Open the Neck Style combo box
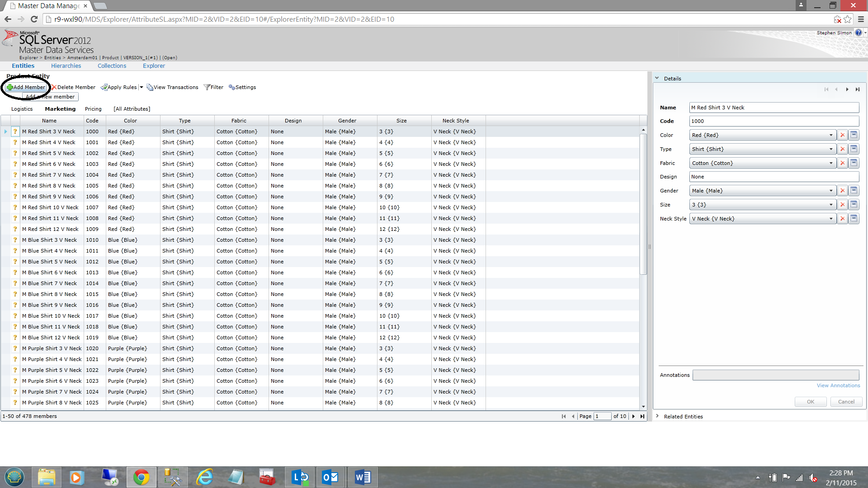The image size is (868, 488). (831, 219)
